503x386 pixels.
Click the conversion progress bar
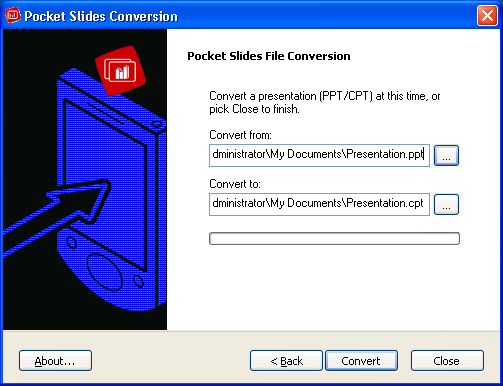pyautogui.click(x=334, y=238)
